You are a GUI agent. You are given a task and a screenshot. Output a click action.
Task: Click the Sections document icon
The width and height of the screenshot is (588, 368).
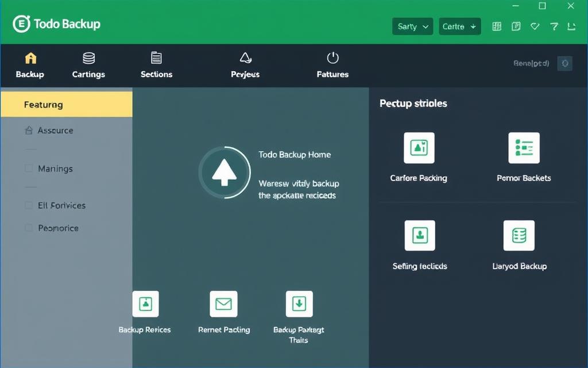156,58
